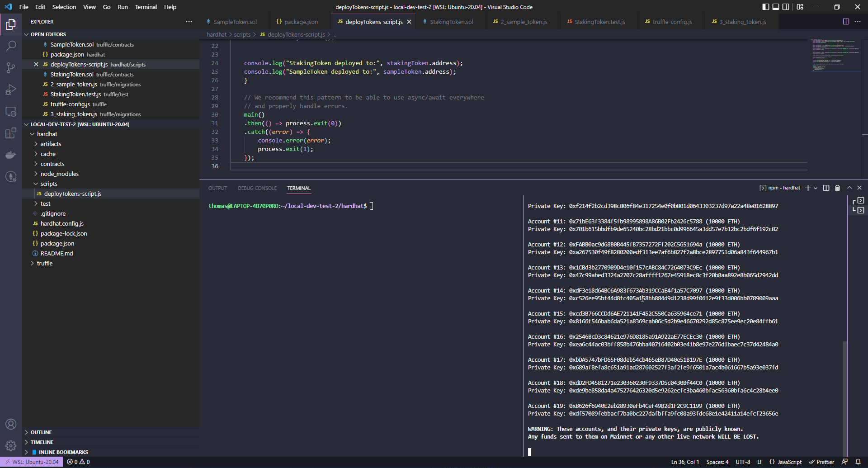Create a new terminal with plus icon
The height and width of the screenshot is (468, 868).
pos(808,188)
